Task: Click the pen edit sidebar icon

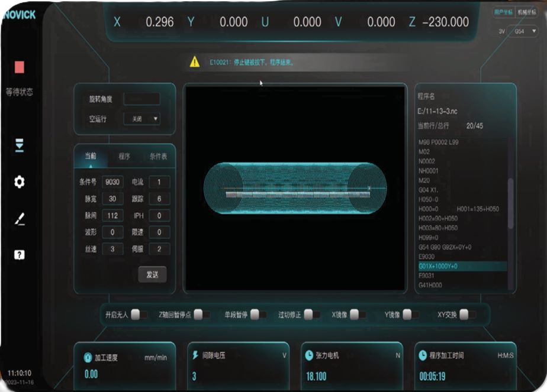Action: pos(20,219)
